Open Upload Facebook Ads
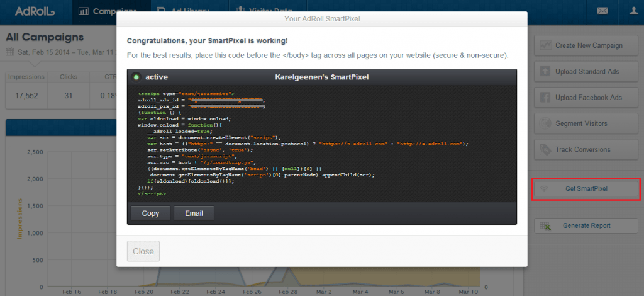 (x=586, y=98)
